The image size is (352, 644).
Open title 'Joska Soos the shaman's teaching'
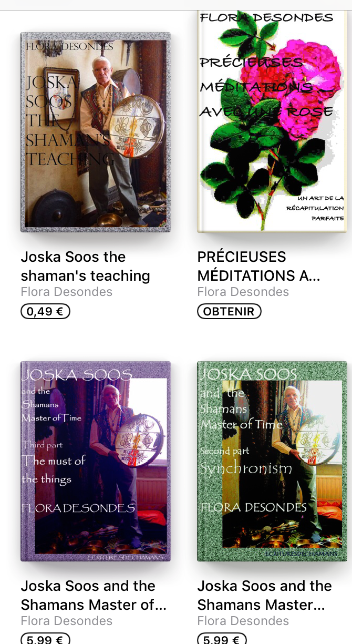[86, 266]
